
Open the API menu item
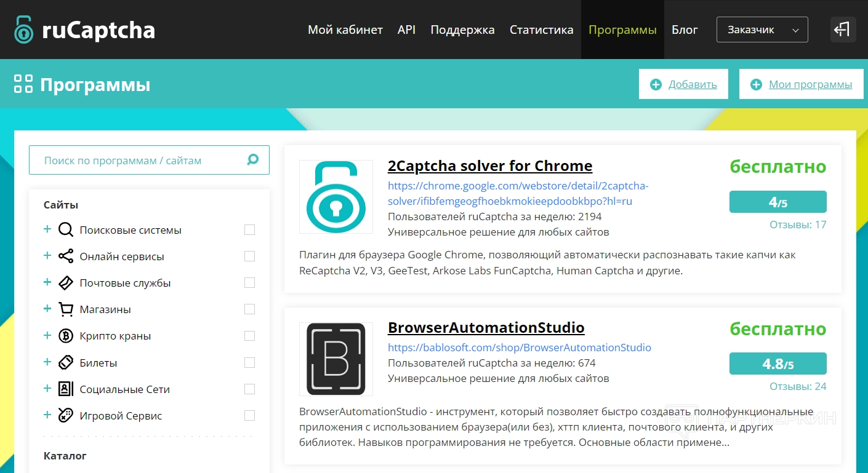click(x=407, y=30)
